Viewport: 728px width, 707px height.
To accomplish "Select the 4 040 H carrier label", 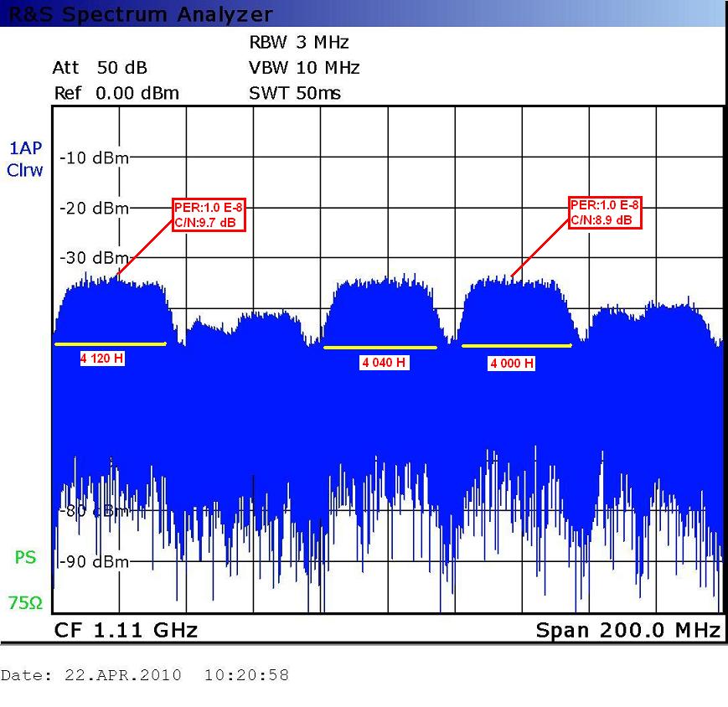I will [385, 362].
